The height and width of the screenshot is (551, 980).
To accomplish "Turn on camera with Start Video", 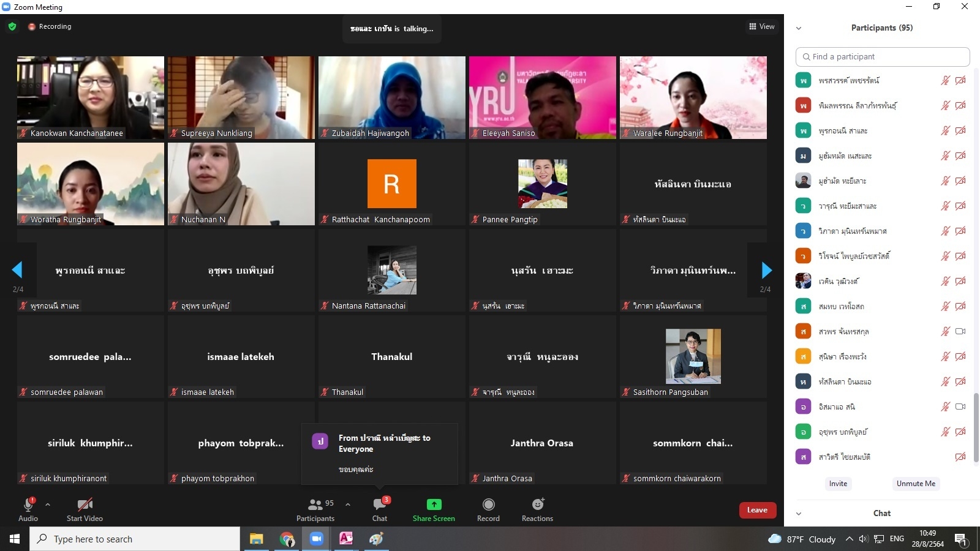I will [85, 504].
